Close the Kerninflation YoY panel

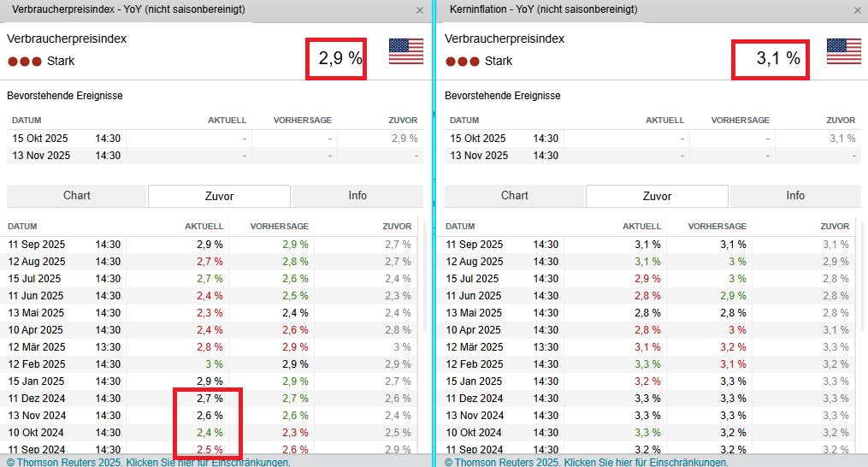pos(858,10)
